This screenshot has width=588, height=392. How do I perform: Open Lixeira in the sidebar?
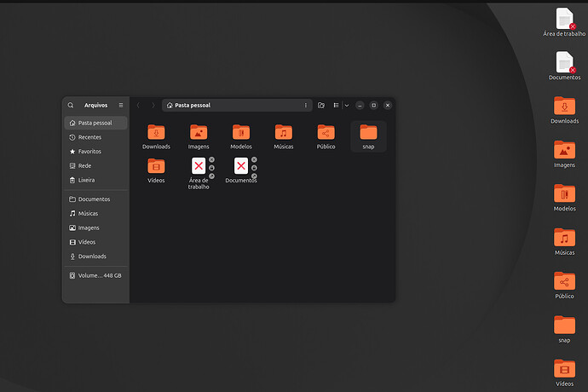pyautogui.click(x=96, y=180)
